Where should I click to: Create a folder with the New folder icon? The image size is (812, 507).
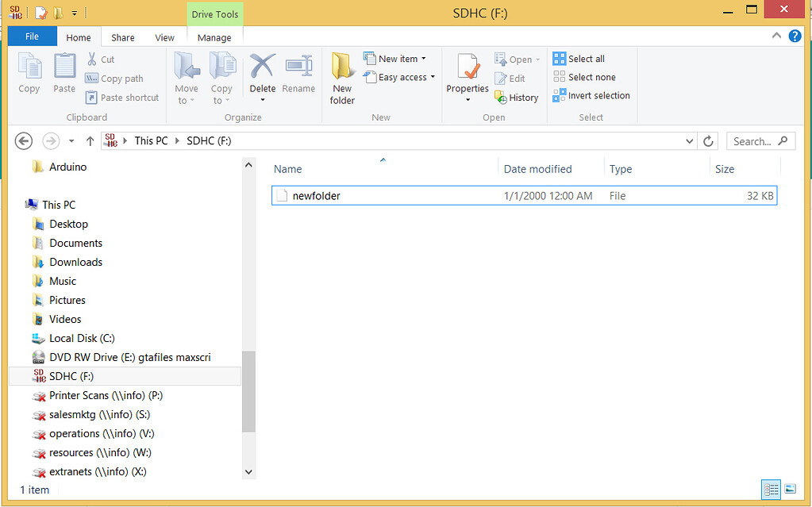(x=341, y=77)
